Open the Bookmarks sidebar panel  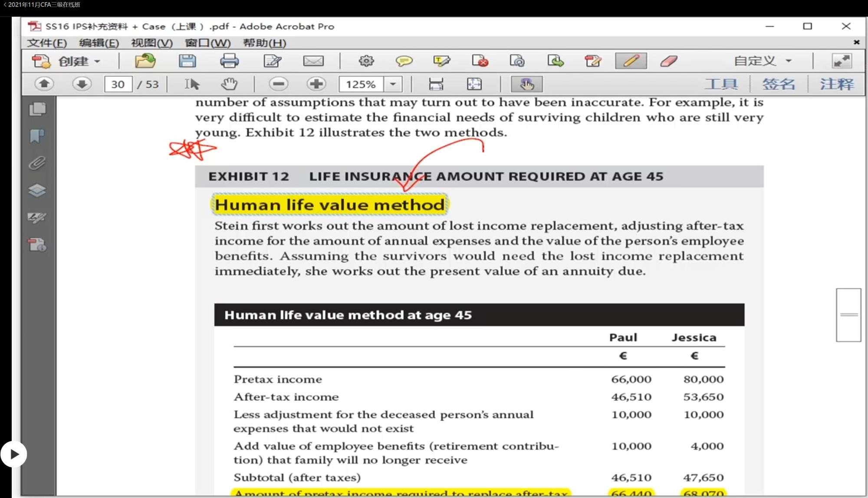[x=37, y=136]
